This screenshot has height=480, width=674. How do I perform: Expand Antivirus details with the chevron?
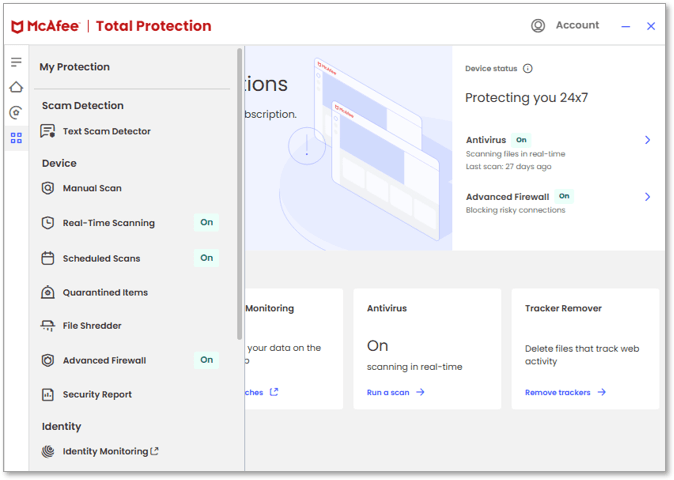[x=647, y=141]
